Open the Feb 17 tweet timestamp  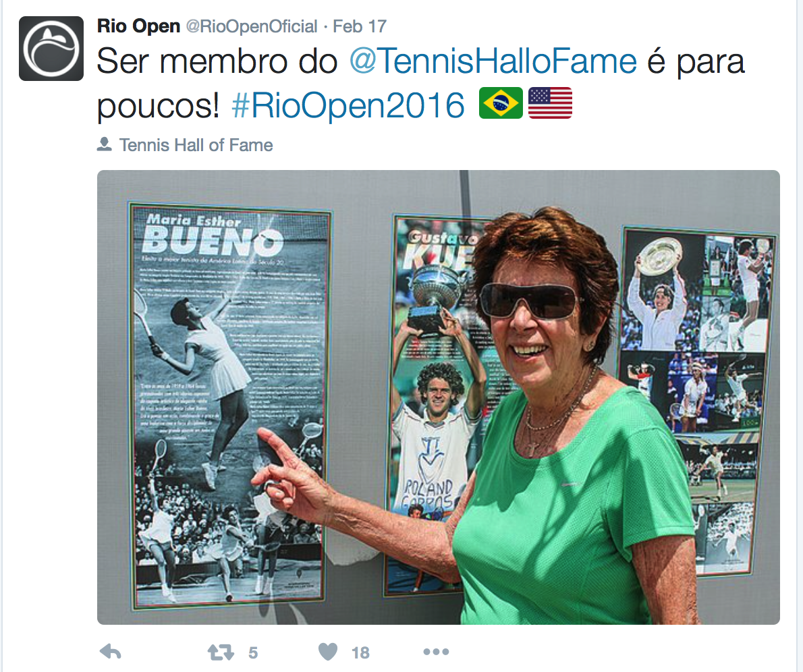(360, 26)
